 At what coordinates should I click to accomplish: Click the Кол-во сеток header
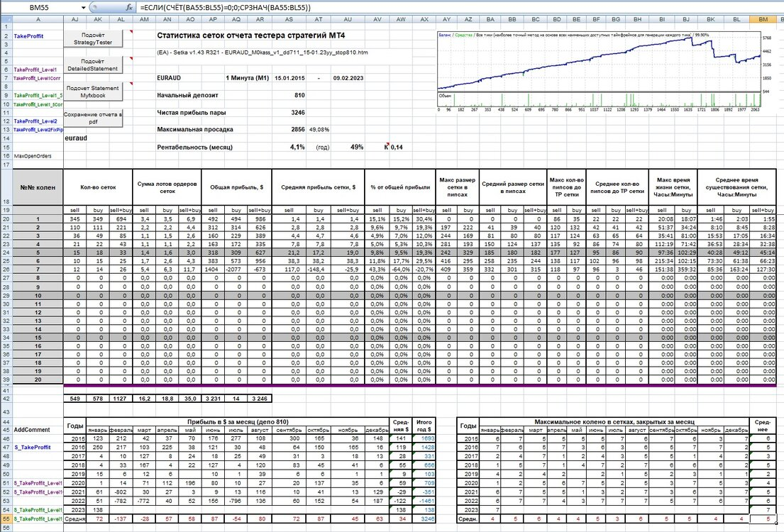pos(98,187)
